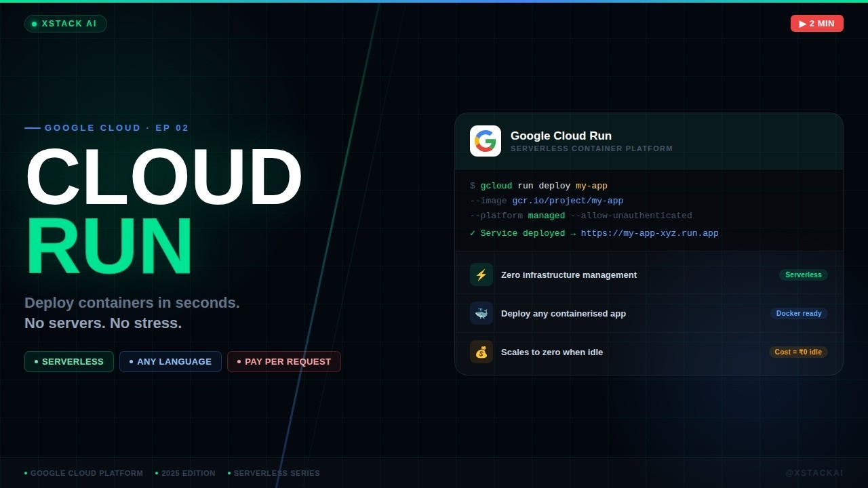Click the Google Cloud Run card title

tap(561, 136)
